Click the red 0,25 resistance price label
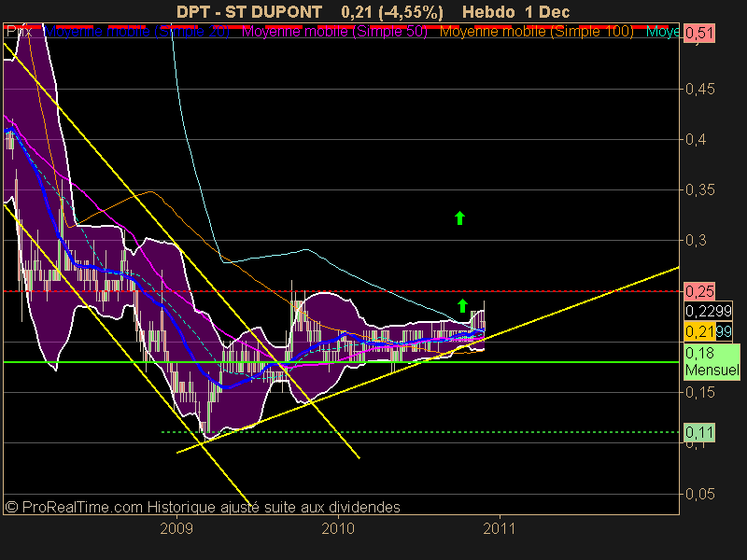The width and height of the screenshot is (747, 560). [698, 291]
